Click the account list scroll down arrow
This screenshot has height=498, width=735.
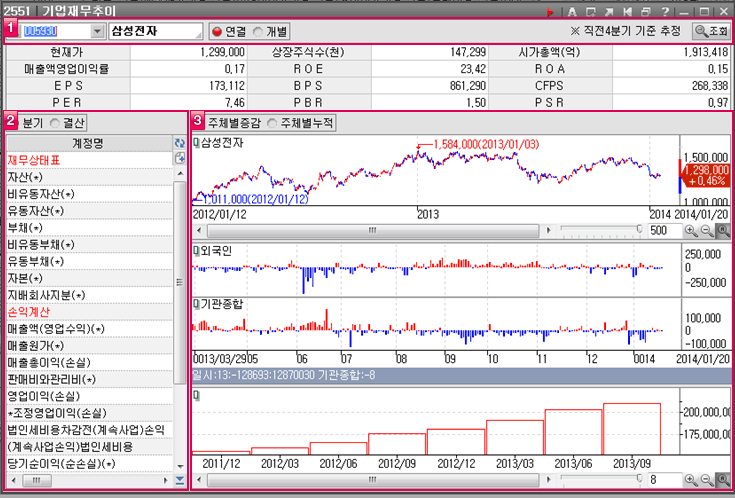pyautogui.click(x=180, y=467)
